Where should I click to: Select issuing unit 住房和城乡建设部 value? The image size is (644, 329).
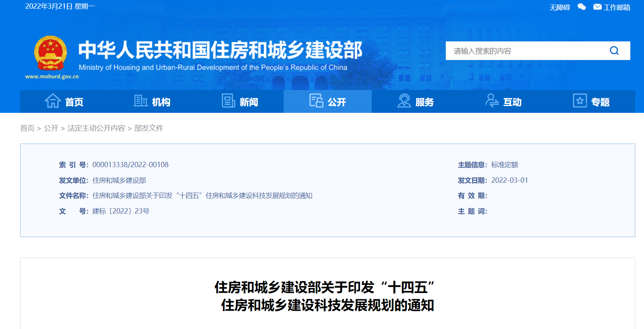tap(119, 180)
